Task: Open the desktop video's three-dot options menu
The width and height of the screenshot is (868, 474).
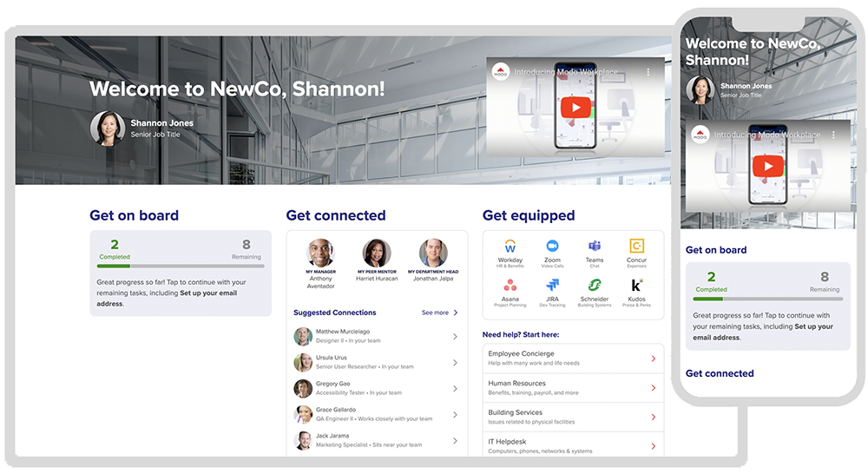Action: coord(648,72)
